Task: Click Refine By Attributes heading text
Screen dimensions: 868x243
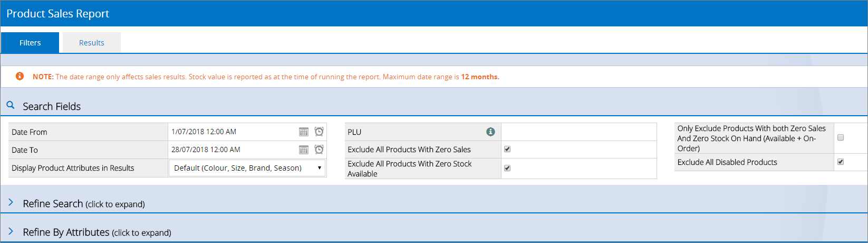Action: [x=66, y=232]
